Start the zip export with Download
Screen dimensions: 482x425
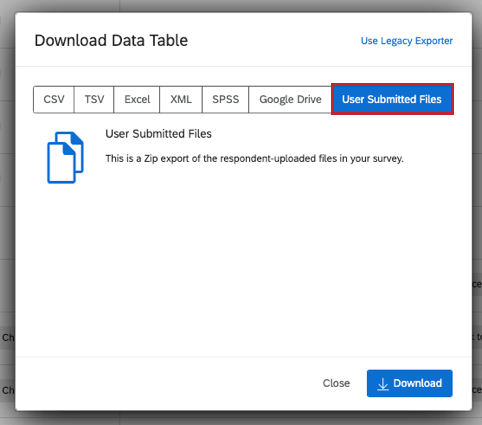[410, 383]
